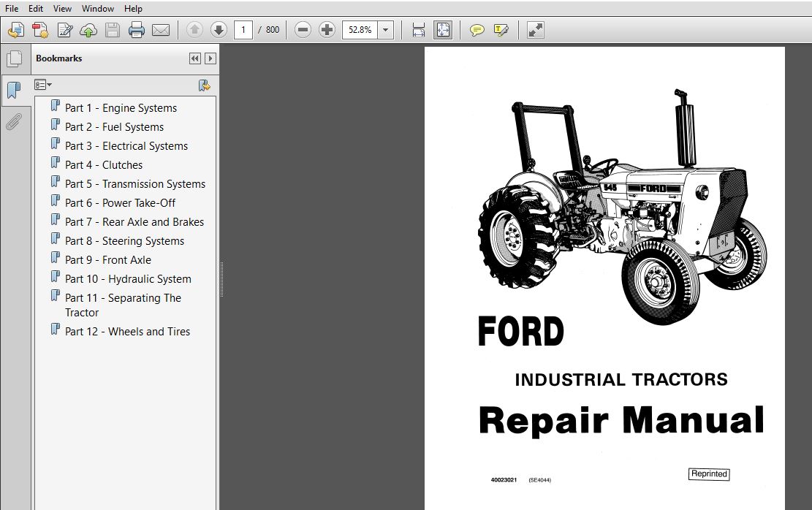812x510 pixels.
Task: Collapse the Bookmarks pane with double arrow
Action: coord(194,58)
